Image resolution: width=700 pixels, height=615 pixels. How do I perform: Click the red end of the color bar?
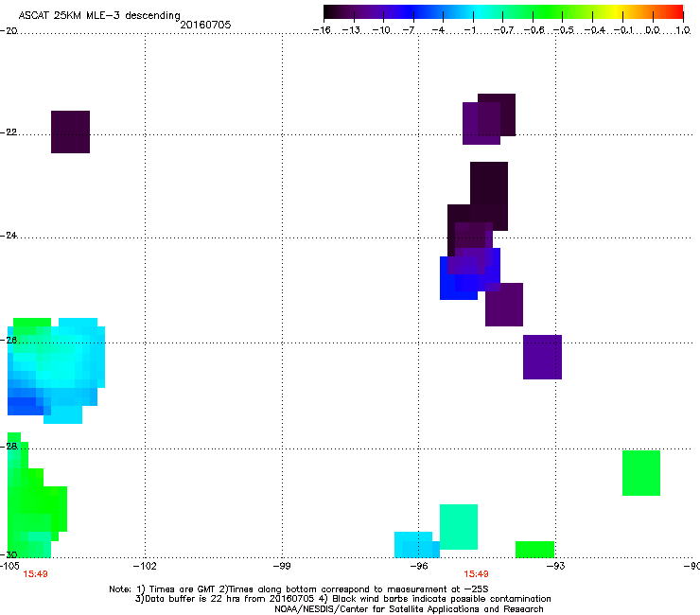[x=674, y=12]
